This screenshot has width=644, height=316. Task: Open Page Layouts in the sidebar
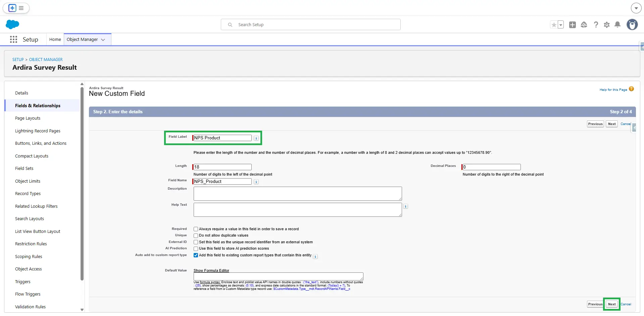click(28, 118)
